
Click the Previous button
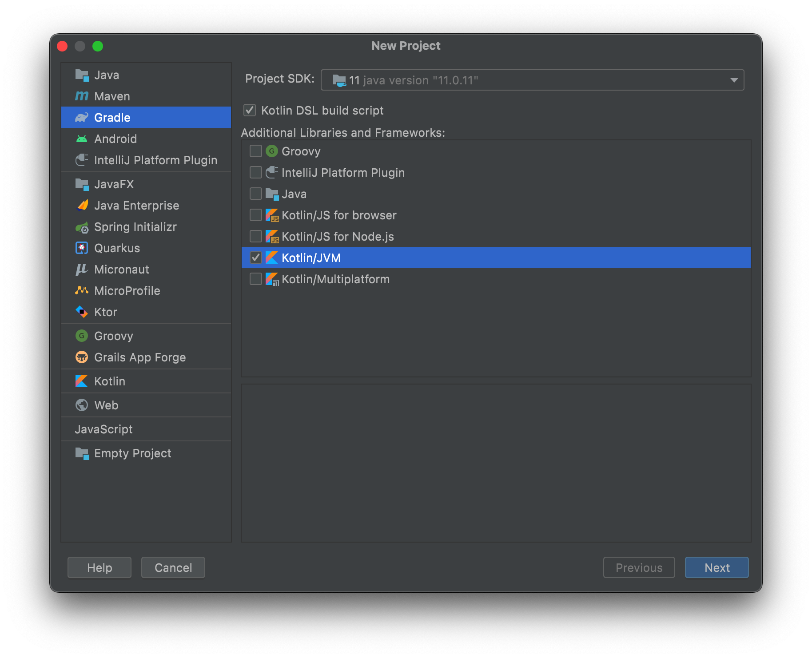tap(639, 567)
